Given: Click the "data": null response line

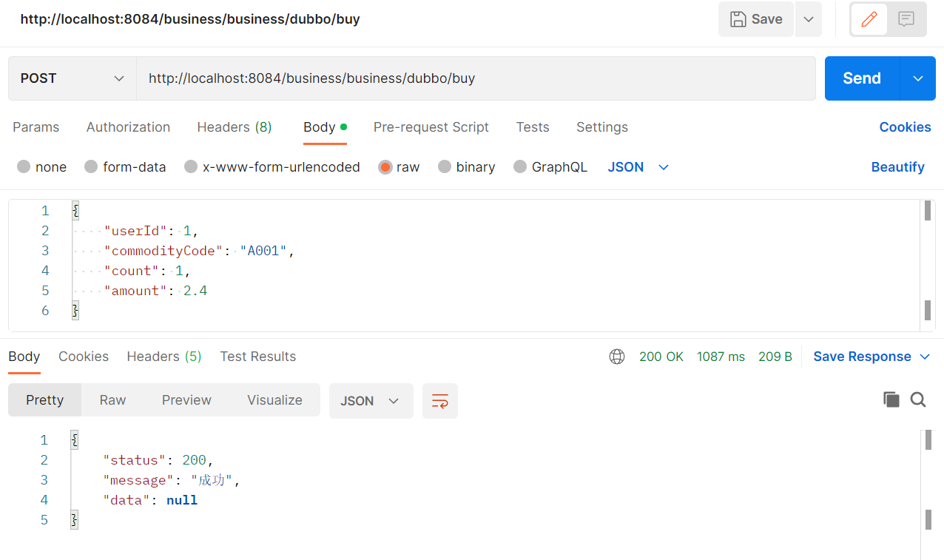Looking at the screenshot, I should [x=150, y=500].
